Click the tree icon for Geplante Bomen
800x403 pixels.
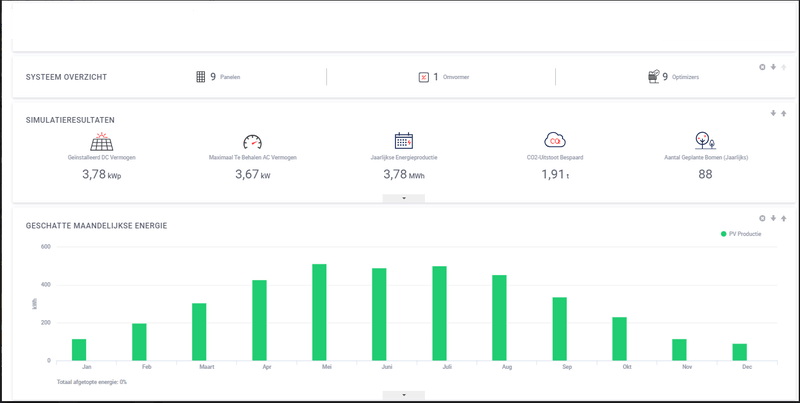(x=705, y=140)
